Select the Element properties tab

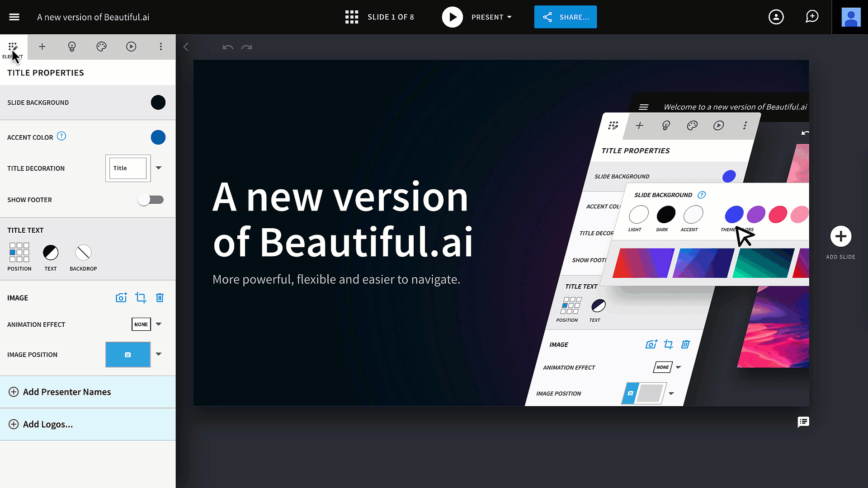(13, 47)
